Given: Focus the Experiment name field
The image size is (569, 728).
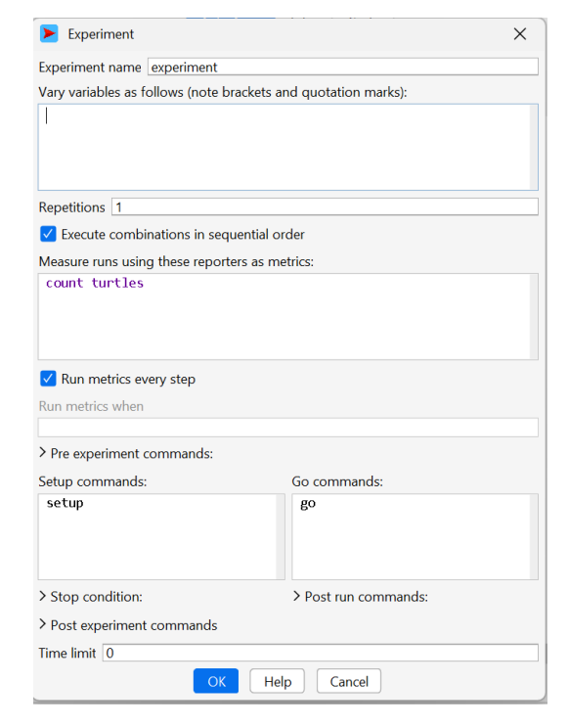Looking at the screenshot, I should tap(343, 67).
